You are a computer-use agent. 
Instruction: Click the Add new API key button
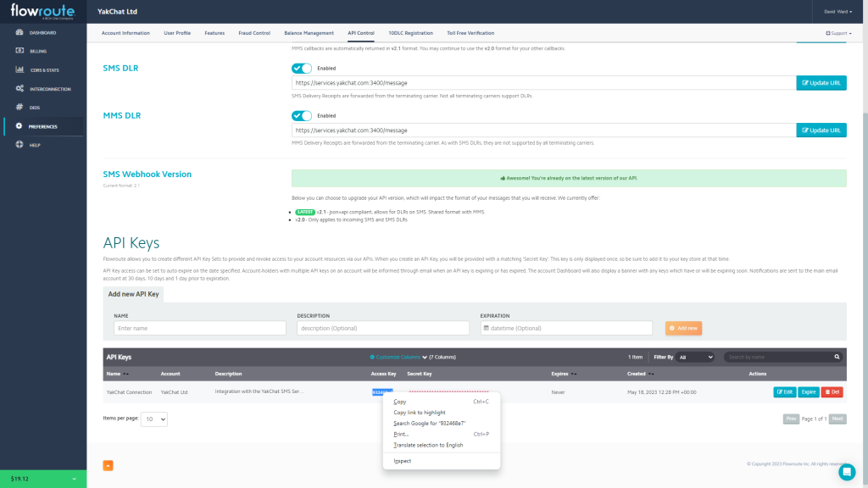coord(684,328)
